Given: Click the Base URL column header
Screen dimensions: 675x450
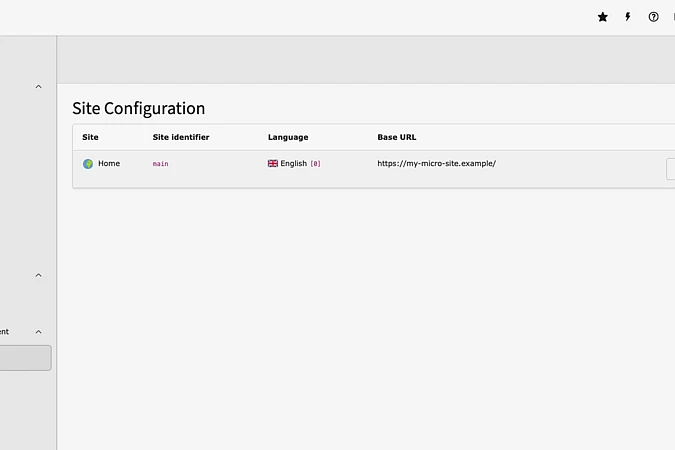Looking at the screenshot, I should click(396, 137).
